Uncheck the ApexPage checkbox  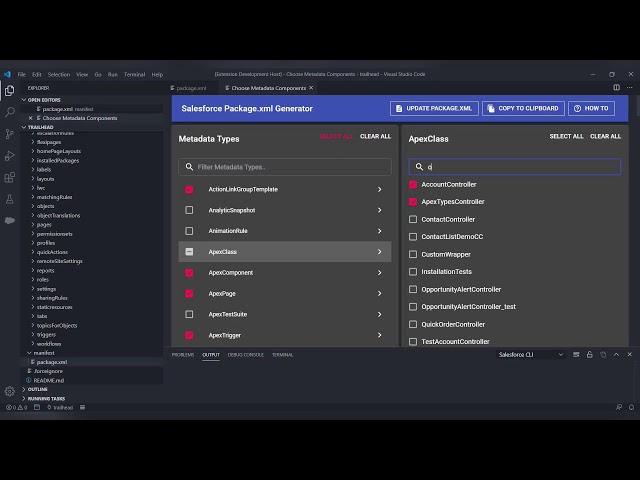(x=189, y=293)
